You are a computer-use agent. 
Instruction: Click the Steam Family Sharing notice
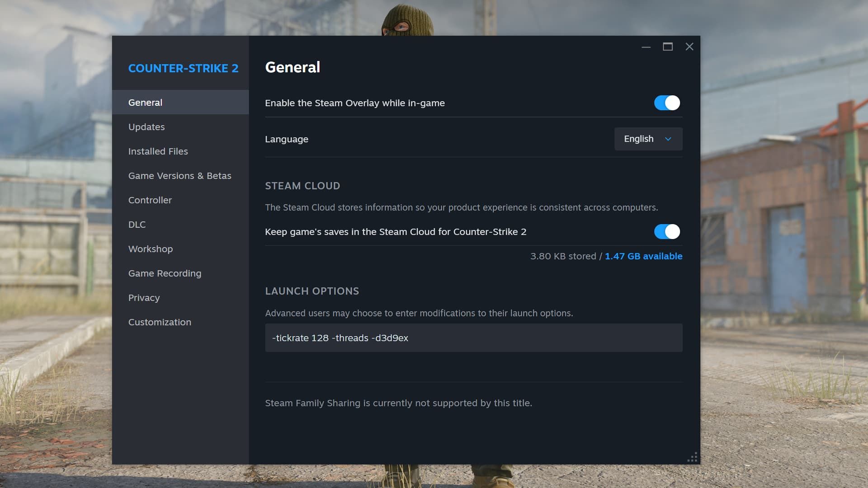click(x=399, y=403)
